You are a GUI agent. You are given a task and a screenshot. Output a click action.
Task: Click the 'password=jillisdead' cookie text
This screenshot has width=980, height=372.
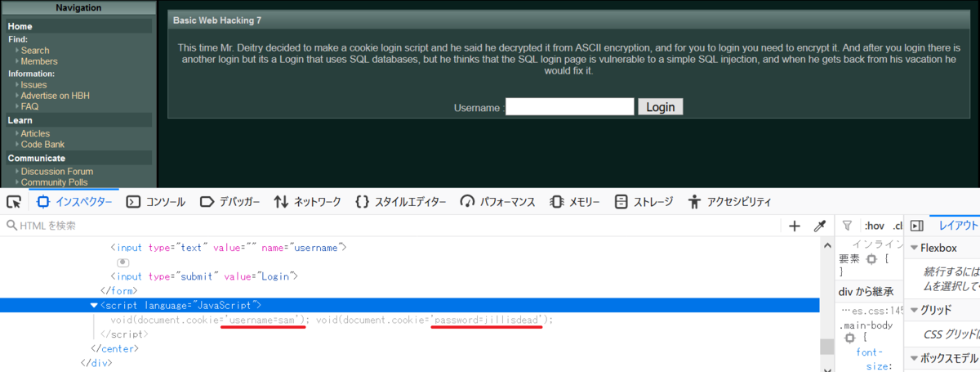click(x=487, y=320)
